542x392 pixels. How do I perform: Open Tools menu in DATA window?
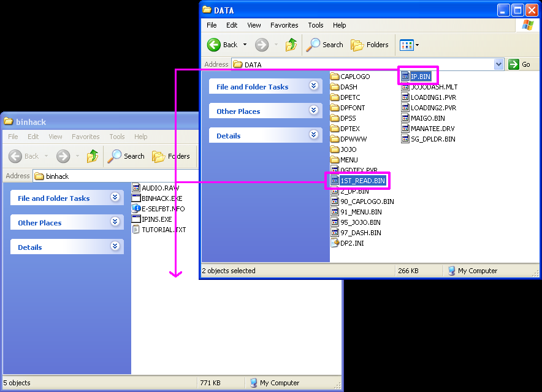point(316,25)
